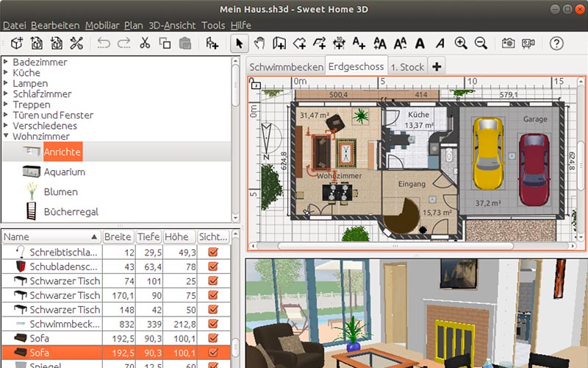
Task: Toggle visibility of the highlighted Sofa row
Action: click(x=213, y=353)
